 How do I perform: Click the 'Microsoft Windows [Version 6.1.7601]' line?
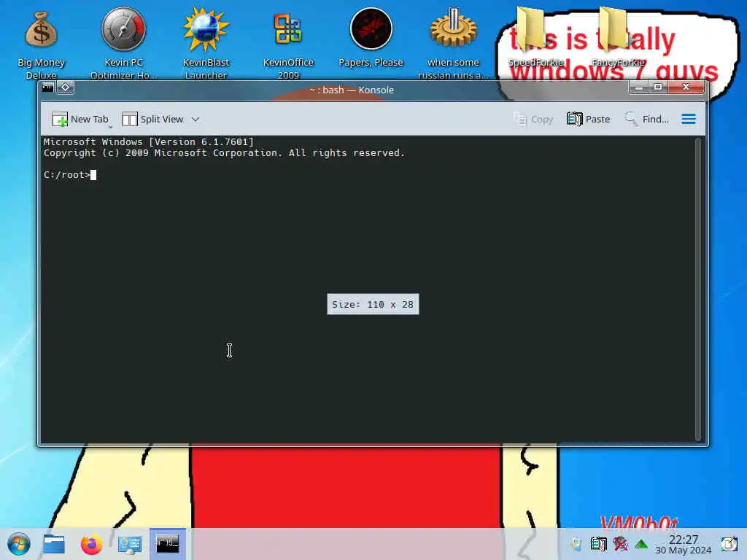(149, 142)
